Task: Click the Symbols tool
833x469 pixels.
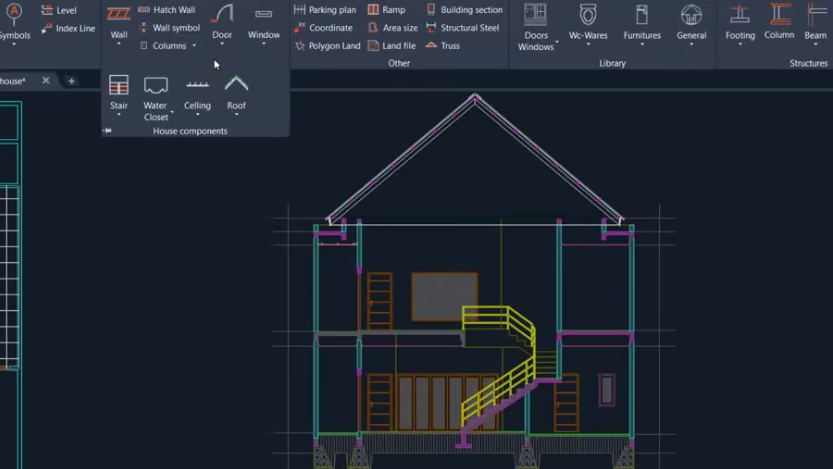Action: point(14,21)
